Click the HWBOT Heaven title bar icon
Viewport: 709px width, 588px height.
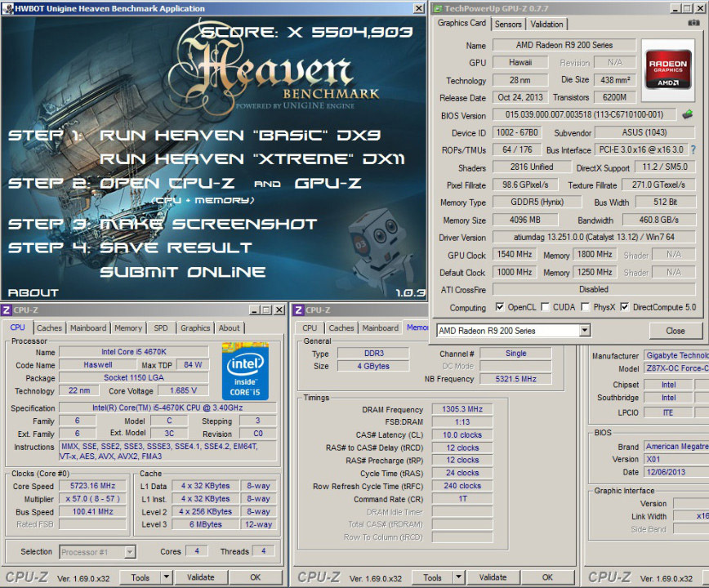(x=7, y=8)
